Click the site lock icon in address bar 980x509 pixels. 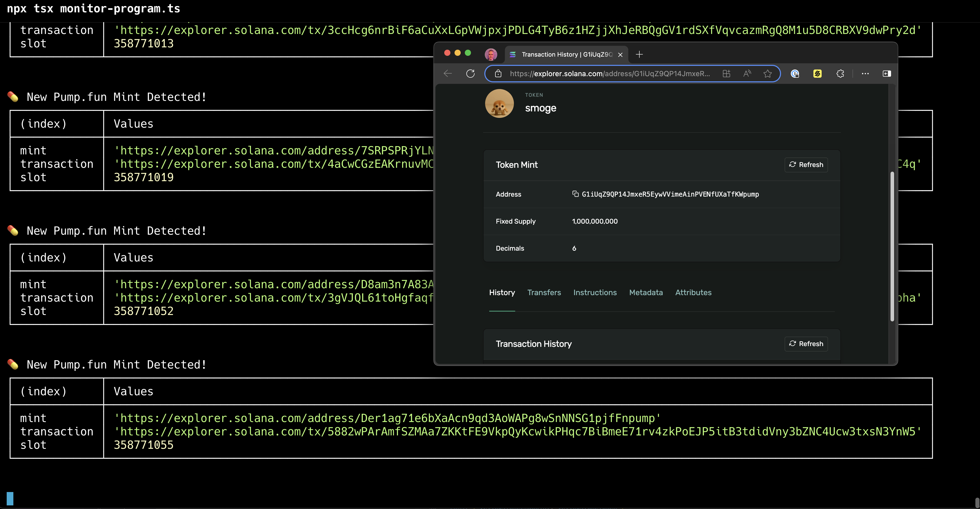click(498, 74)
